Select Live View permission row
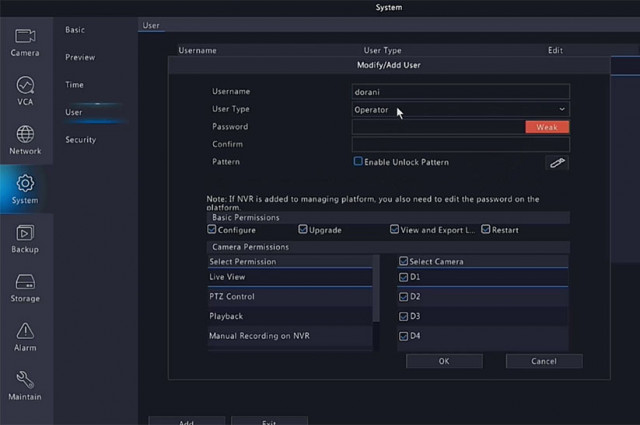 pyautogui.click(x=290, y=277)
